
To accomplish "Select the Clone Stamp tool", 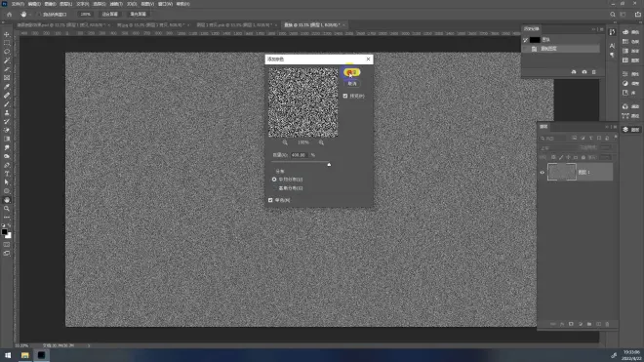I will coord(7,112).
